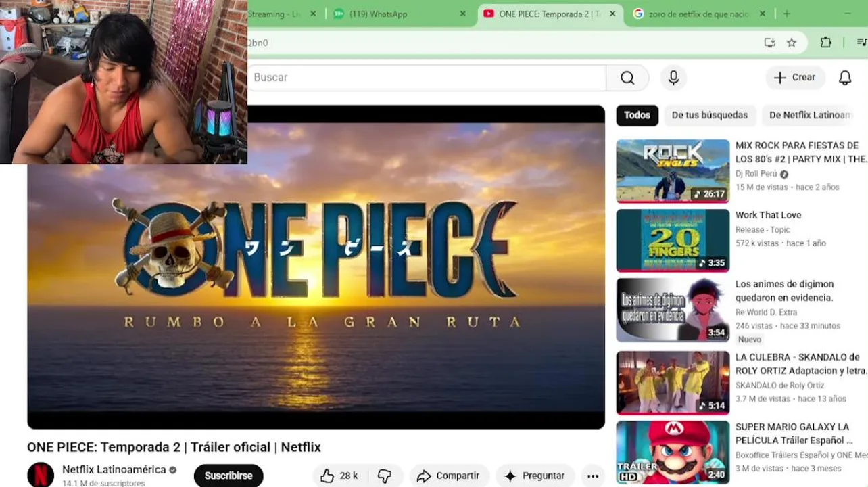Click the install app icon in address bar
The image size is (868, 487).
coord(769,43)
